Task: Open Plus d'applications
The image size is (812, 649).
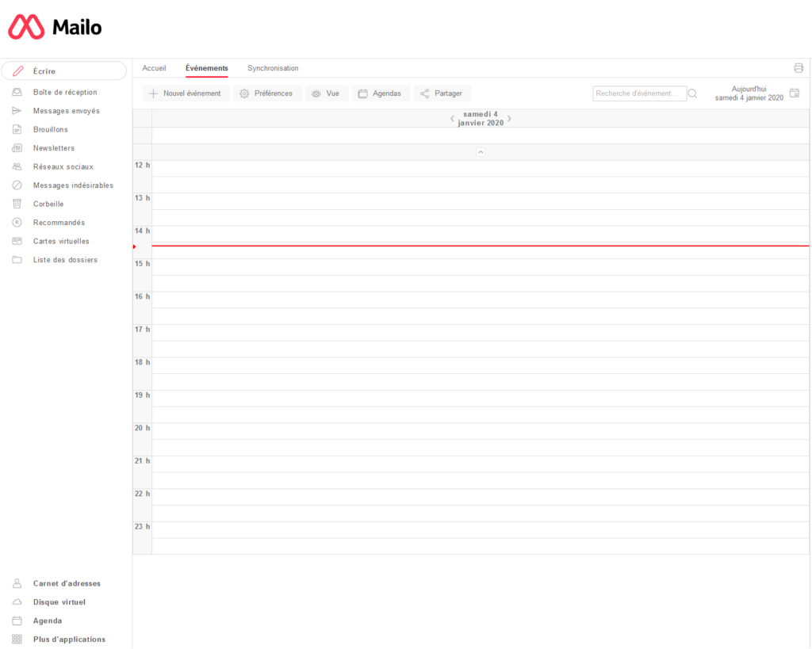Action: [70, 639]
